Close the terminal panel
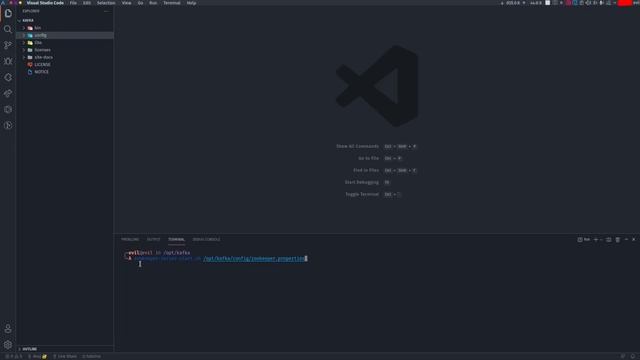 click(x=633, y=240)
